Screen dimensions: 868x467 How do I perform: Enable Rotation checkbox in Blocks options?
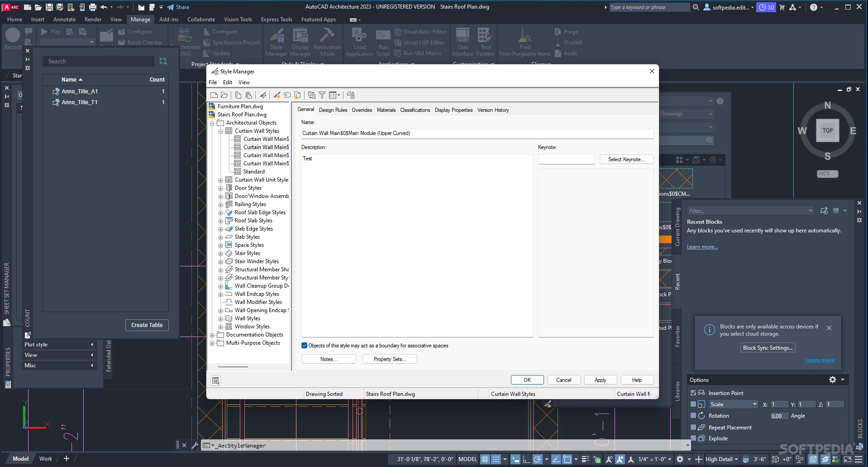tap(693, 415)
